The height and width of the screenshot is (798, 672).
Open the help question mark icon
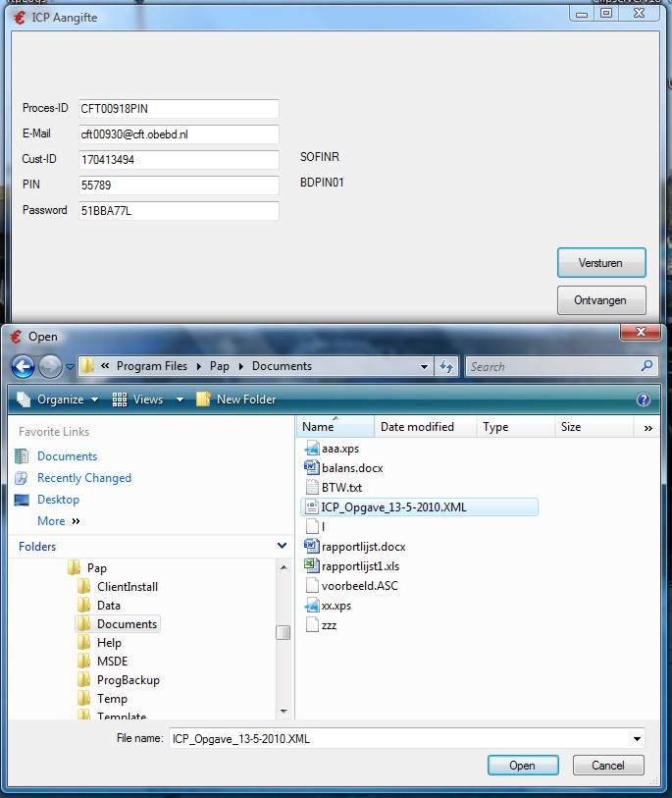(x=644, y=399)
